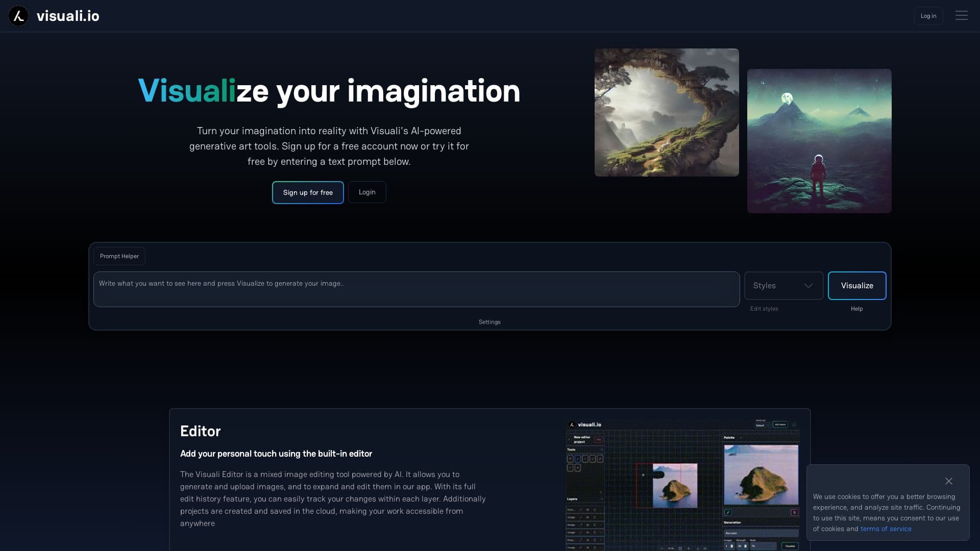980x551 pixels.
Task: Expand the Styles options list
Action: pos(783,286)
